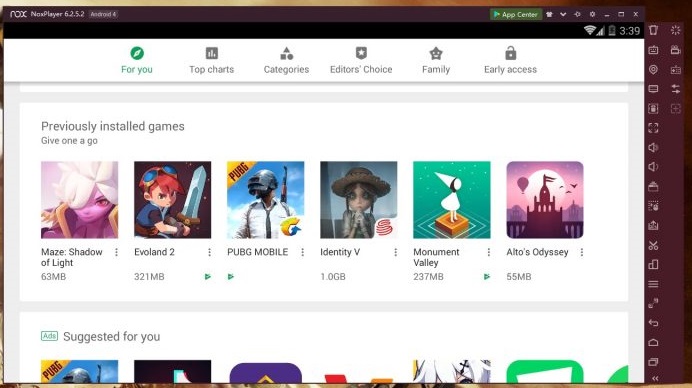Click the Ads label badge
This screenshot has width=692, height=388.
pyautogui.click(x=49, y=336)
